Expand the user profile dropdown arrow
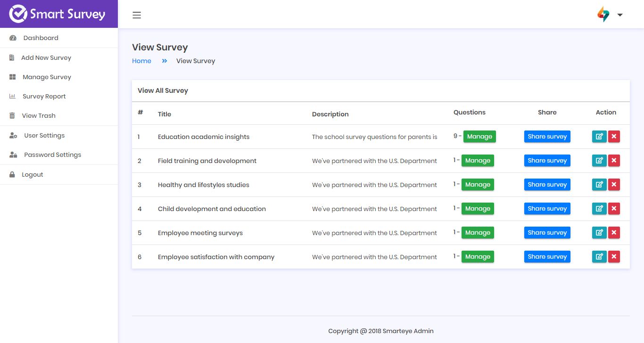 tap(620, 15)
